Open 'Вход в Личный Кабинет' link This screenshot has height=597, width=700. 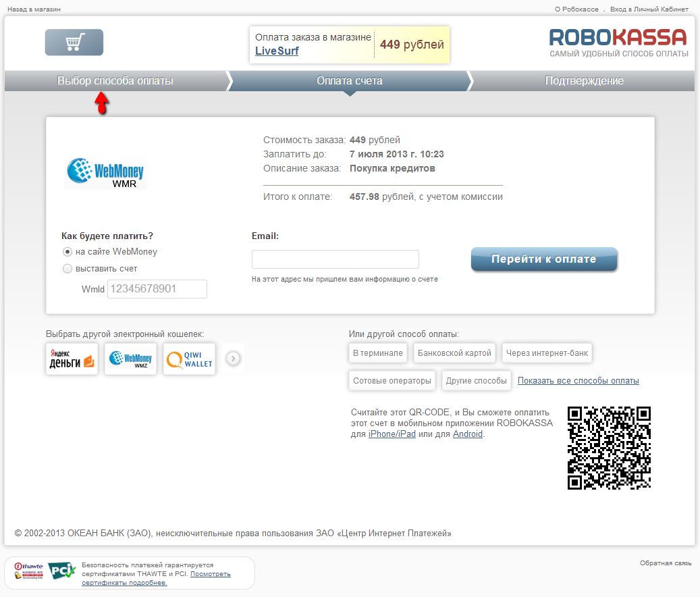point(649,9)
